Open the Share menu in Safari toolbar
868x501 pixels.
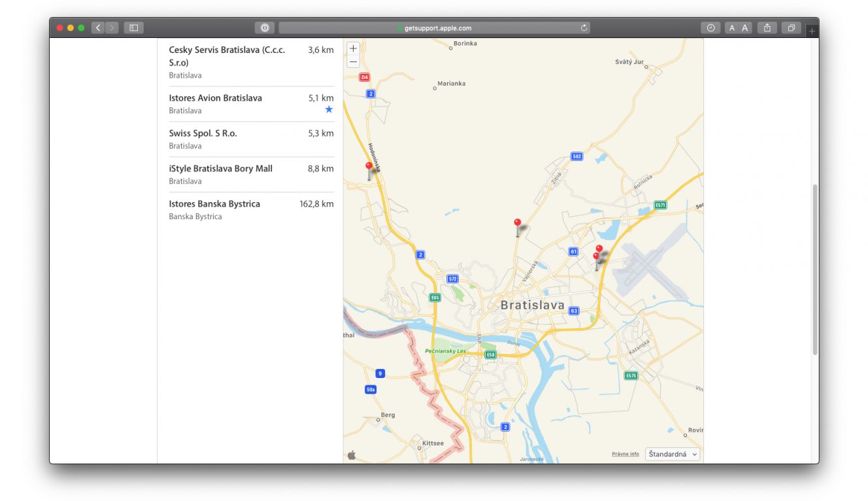(767, 27)
